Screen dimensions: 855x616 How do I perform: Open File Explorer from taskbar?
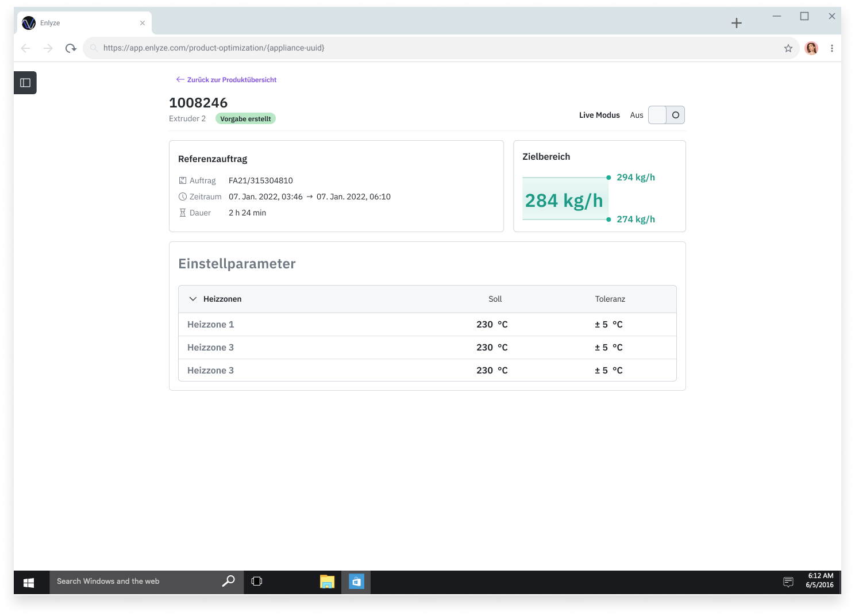point(327,582)
